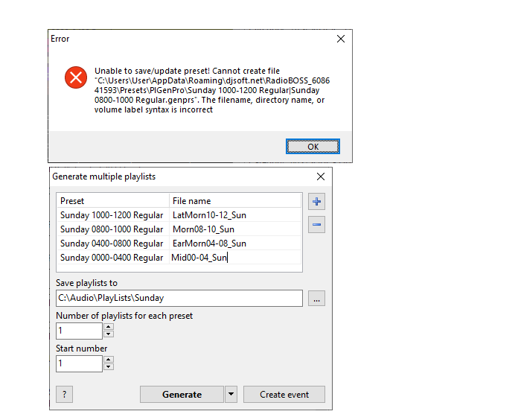
Task: Close the Error dialog window
Action: point(341,39)
